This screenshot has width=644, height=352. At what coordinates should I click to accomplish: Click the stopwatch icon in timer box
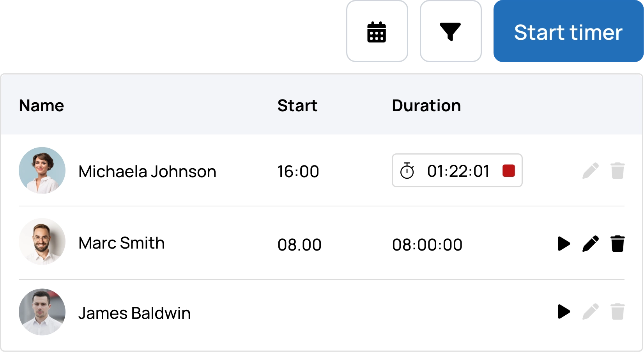[407, 171]
